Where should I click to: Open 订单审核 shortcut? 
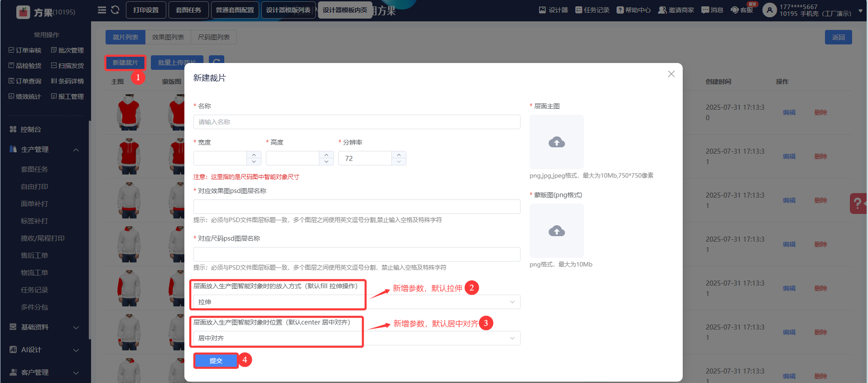click(x=25, y=50)
